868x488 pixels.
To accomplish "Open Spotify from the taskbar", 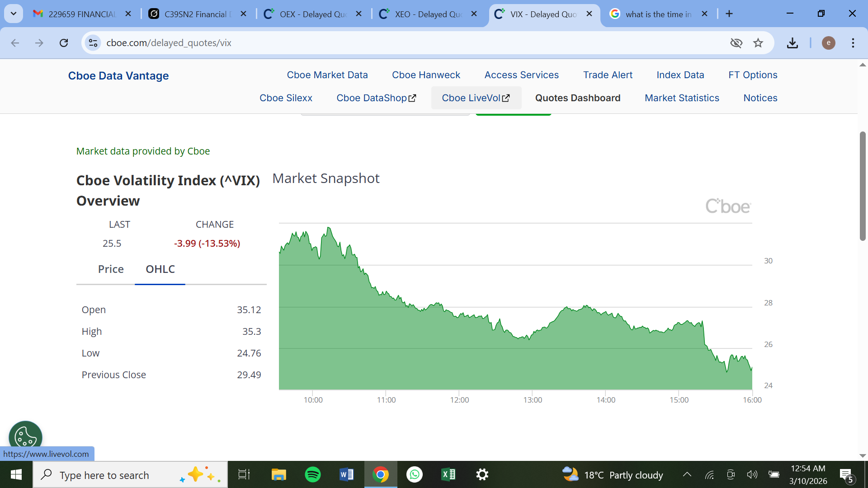I will pos(313,474).
